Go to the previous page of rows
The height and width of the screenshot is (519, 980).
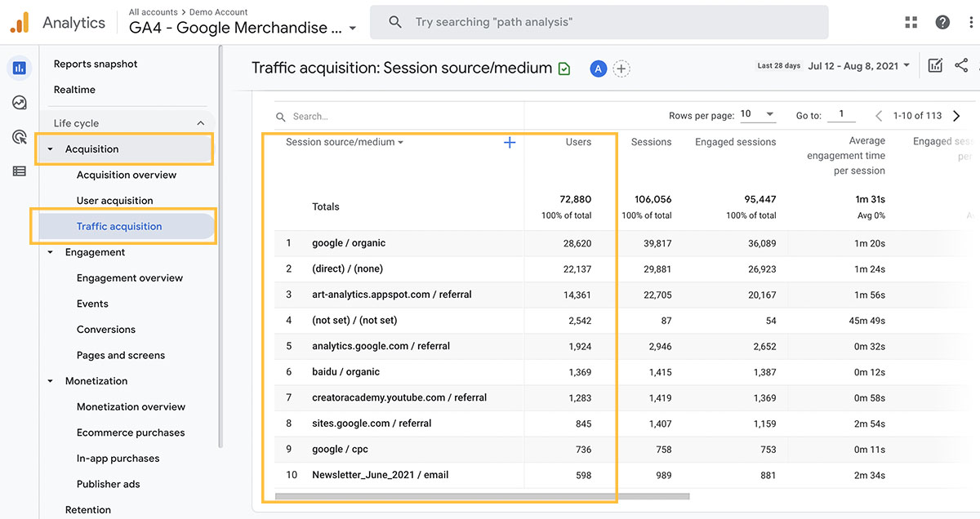[x=879, y=116]
